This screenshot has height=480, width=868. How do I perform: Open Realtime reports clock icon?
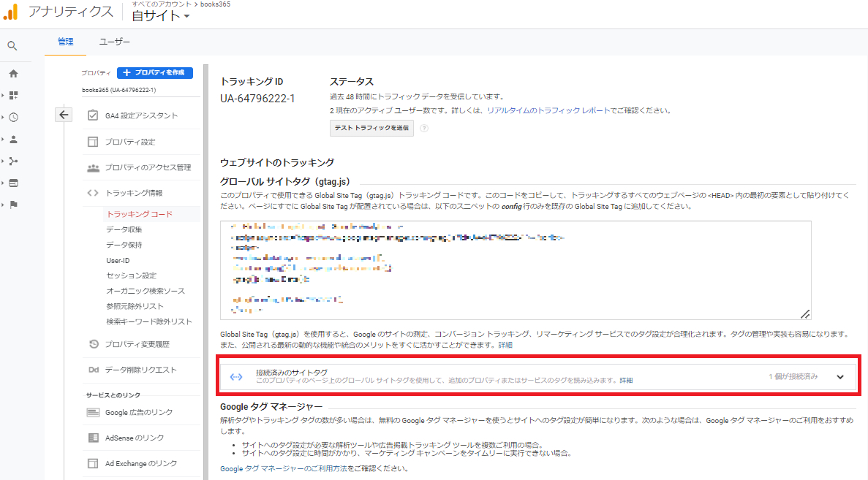(13, 117)
